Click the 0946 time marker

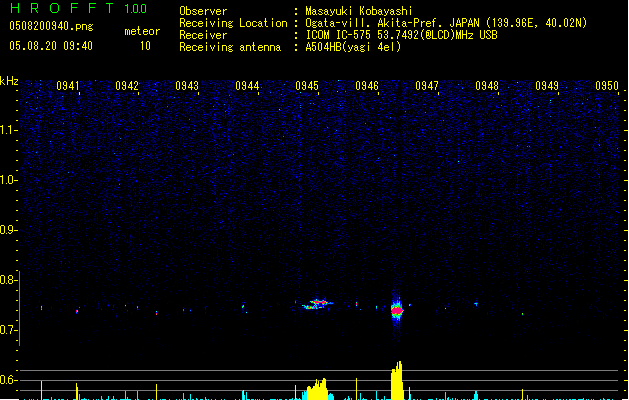tap(367, 86)
